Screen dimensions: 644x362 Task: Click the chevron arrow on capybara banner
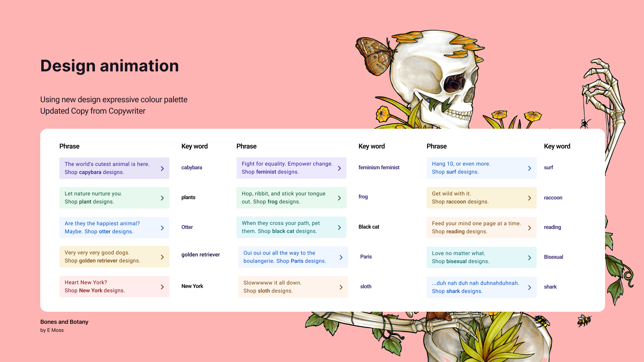coord(162,169)
